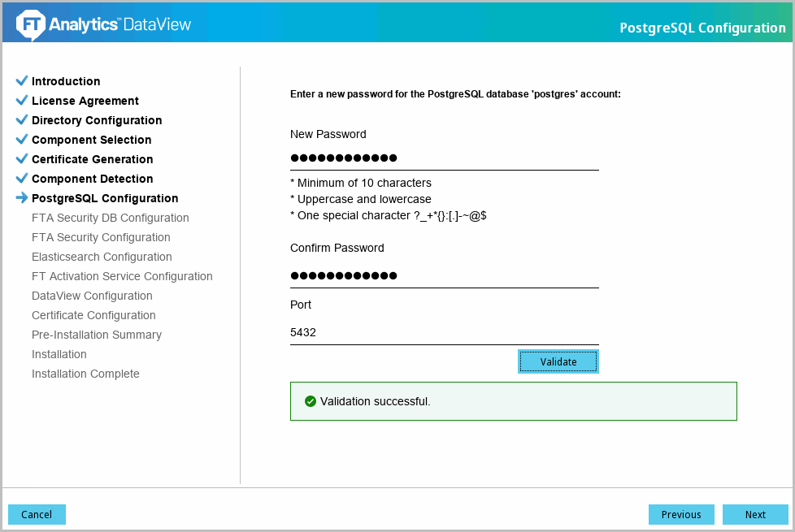
Task: Select the FTA Security DB Configuration step
Action: tap(110, 218)
